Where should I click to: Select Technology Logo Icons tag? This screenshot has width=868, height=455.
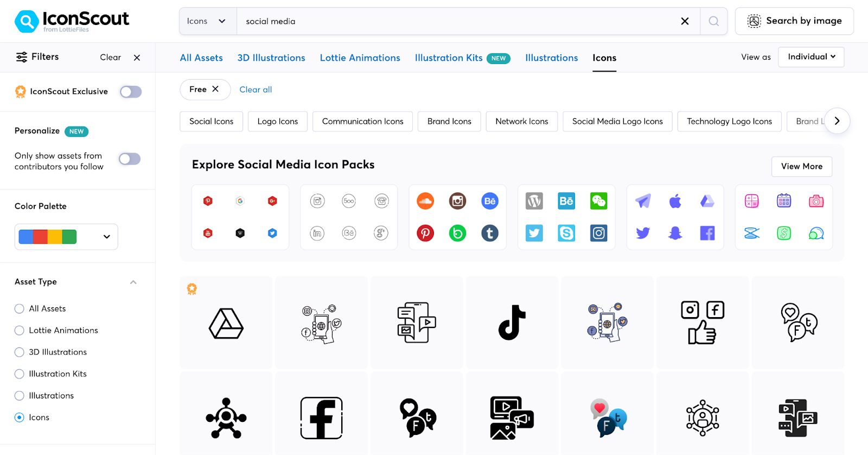pyautogui.click(x=730, y=122)
